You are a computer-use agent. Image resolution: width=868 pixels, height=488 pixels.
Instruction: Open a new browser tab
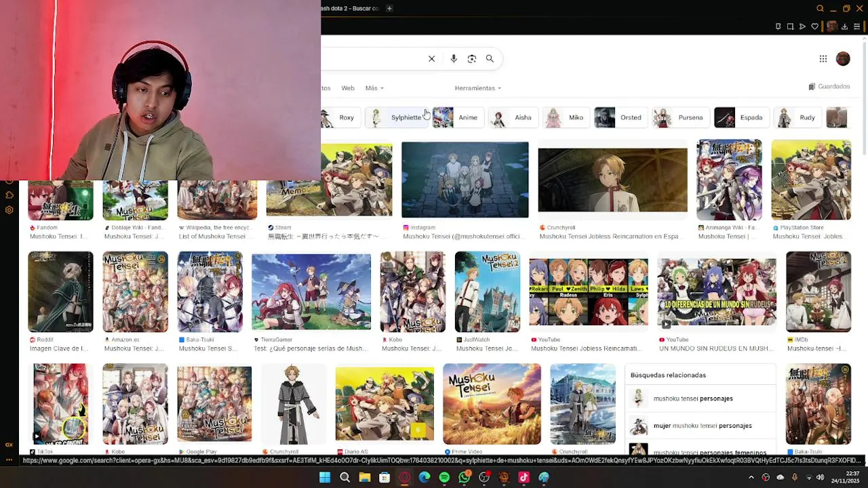(x=389, y=9)
